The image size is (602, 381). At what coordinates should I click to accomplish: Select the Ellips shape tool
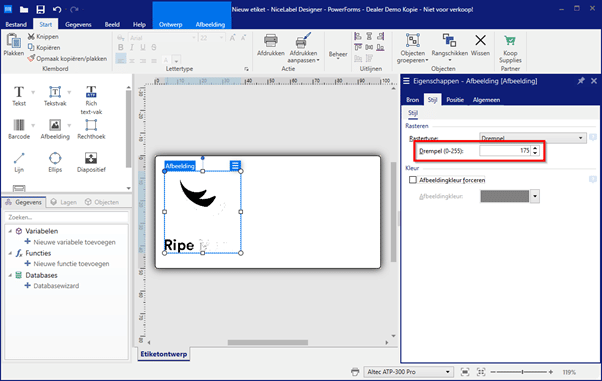tap(55, 162)
